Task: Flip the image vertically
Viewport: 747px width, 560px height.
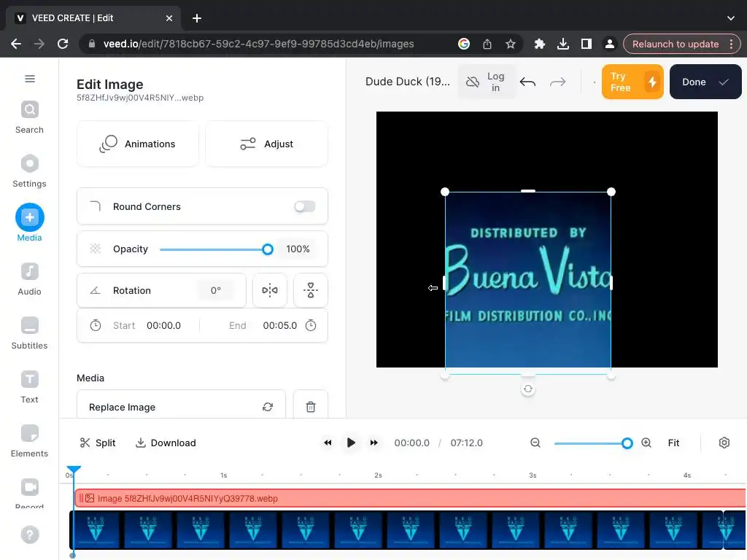Action: [311, 290]
